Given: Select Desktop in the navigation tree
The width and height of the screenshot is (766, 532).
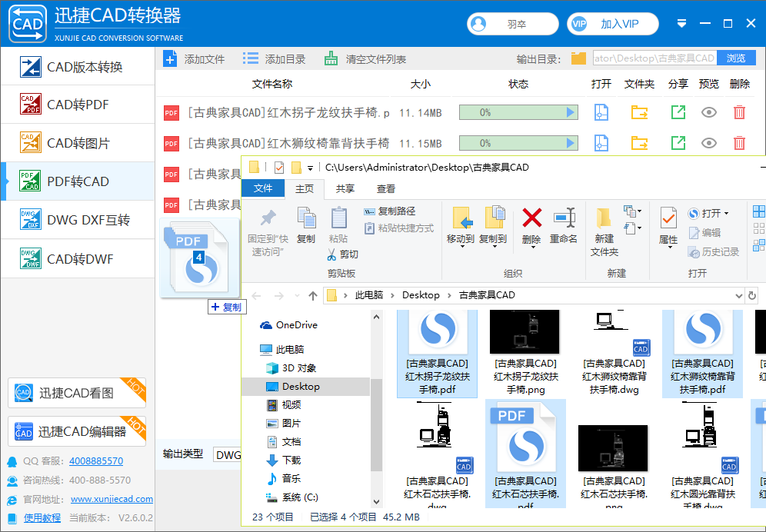Looking at the screenshot, I should coord(306,387).
